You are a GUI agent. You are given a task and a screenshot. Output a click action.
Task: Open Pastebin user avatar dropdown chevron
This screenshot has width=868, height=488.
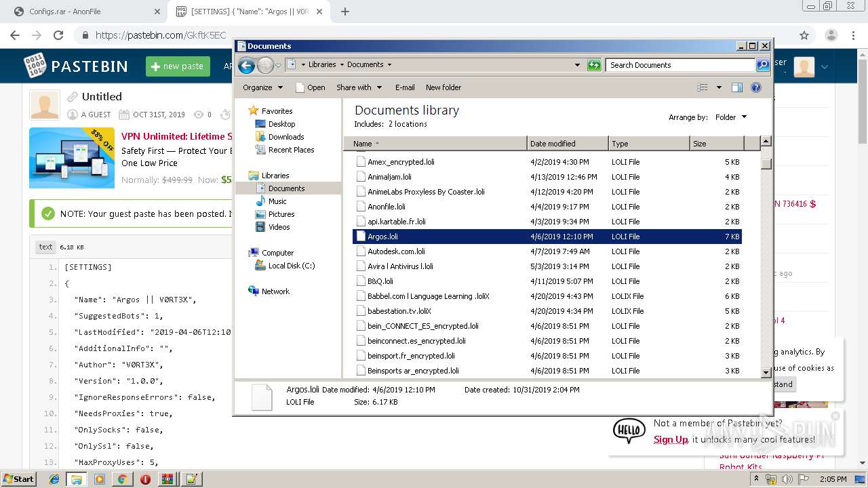click(825, 67)
